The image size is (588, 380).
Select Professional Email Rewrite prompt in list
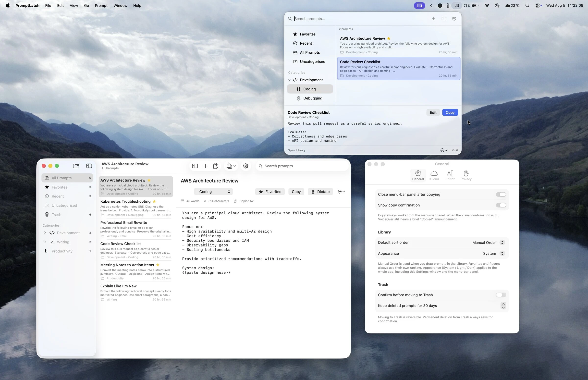(136, 229)
